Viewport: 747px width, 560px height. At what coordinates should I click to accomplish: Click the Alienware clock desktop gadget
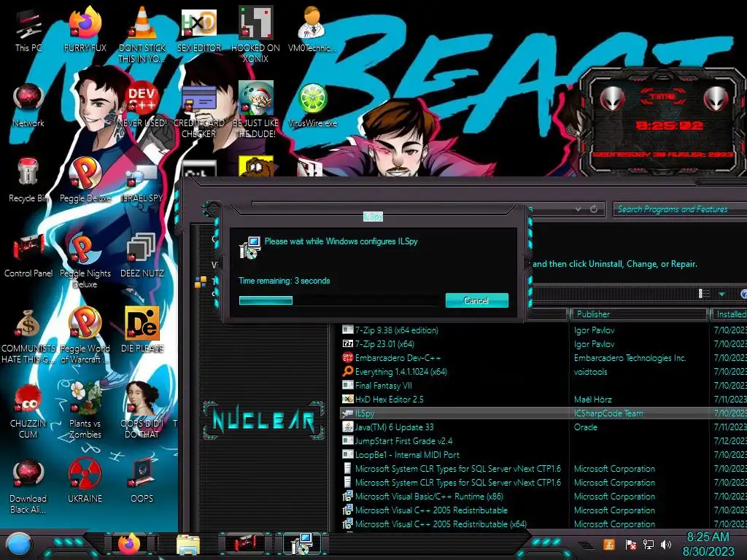[x=663, y=122]
